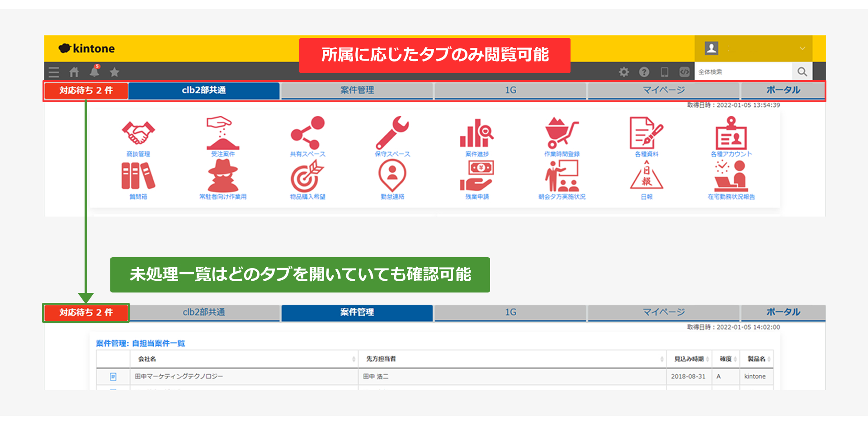Select the 1G tab in the lower screen

tap(510, 312)
